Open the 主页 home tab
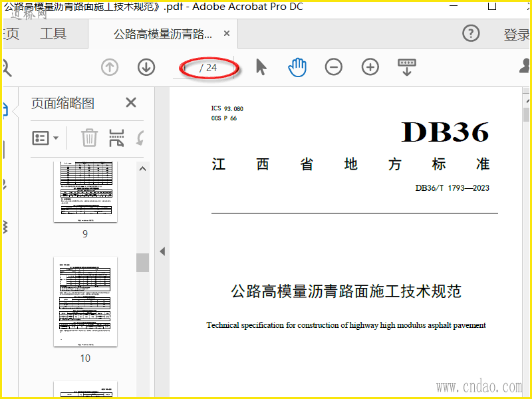 [11, 34]
